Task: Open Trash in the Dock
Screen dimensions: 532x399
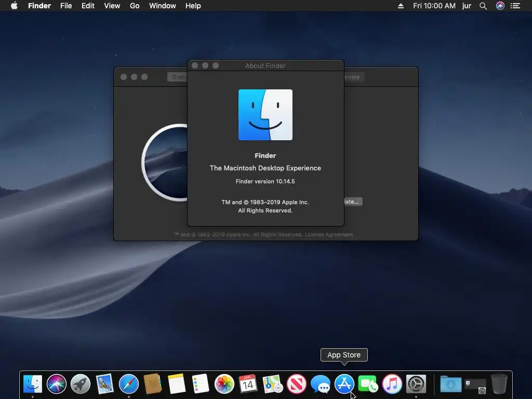Action: point(499,384)
